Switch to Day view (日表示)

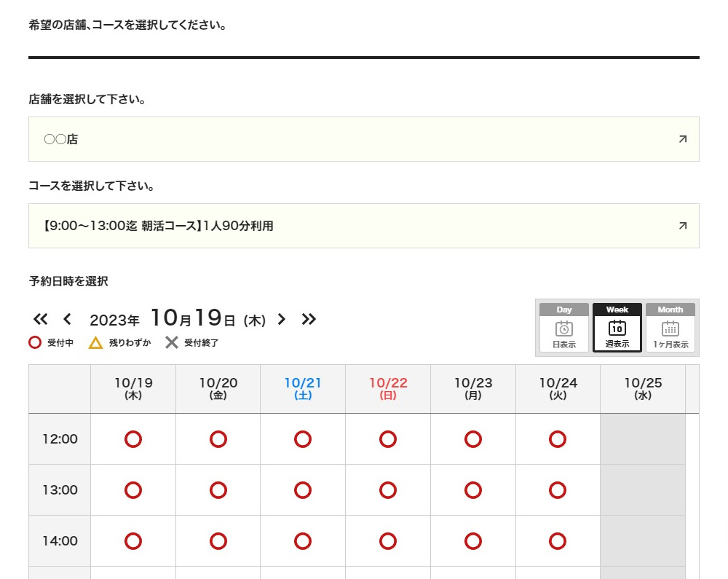[563, 328]
